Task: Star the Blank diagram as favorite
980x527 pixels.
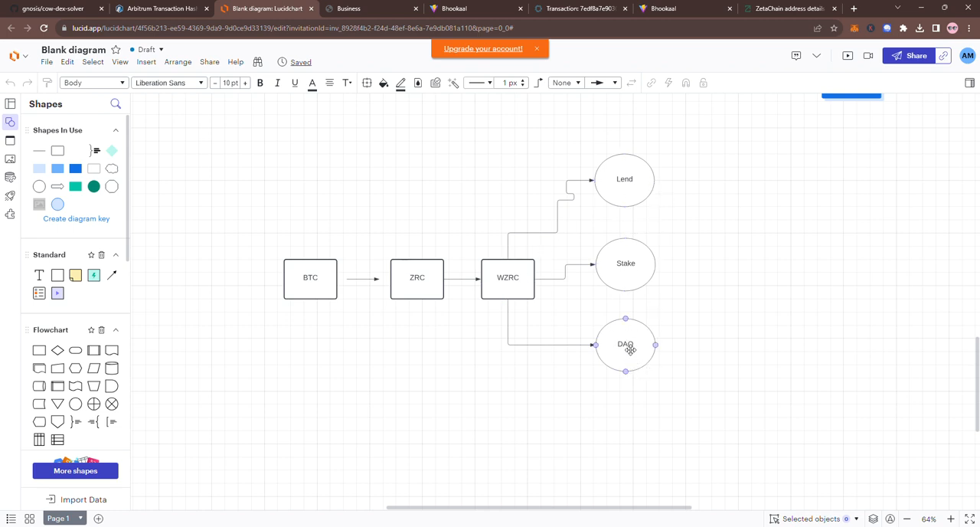Action: pos(116,50)
